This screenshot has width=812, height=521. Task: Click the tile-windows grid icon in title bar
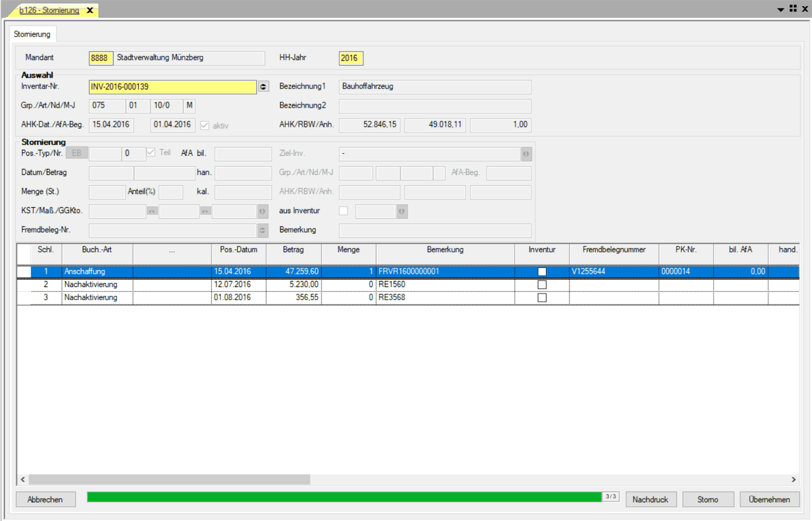tap(793, 9)
